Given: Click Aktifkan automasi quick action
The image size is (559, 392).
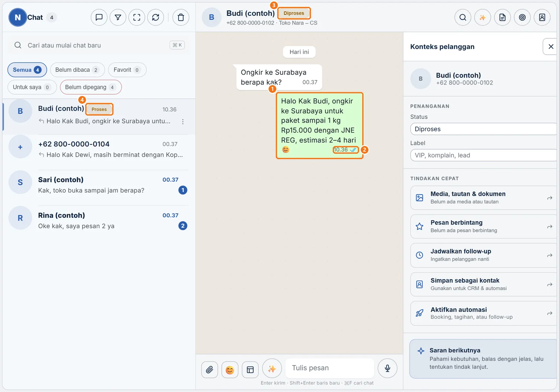Looking at the screenshot, I should pos(484,313).
